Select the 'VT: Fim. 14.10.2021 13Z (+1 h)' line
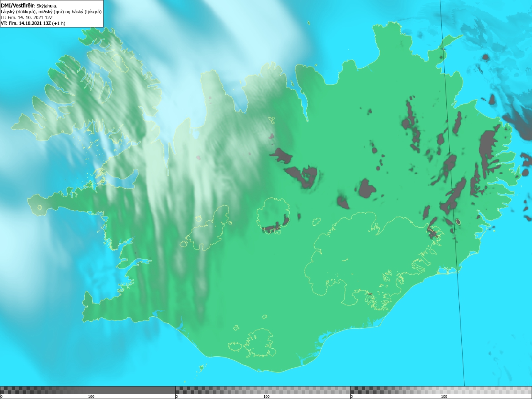This screenshot has height=399, width=532. pos(33,23)
